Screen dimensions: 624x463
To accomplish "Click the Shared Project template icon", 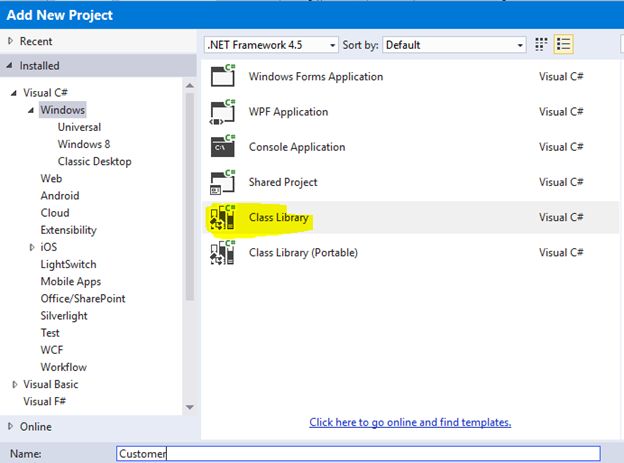I will point(223,182).
